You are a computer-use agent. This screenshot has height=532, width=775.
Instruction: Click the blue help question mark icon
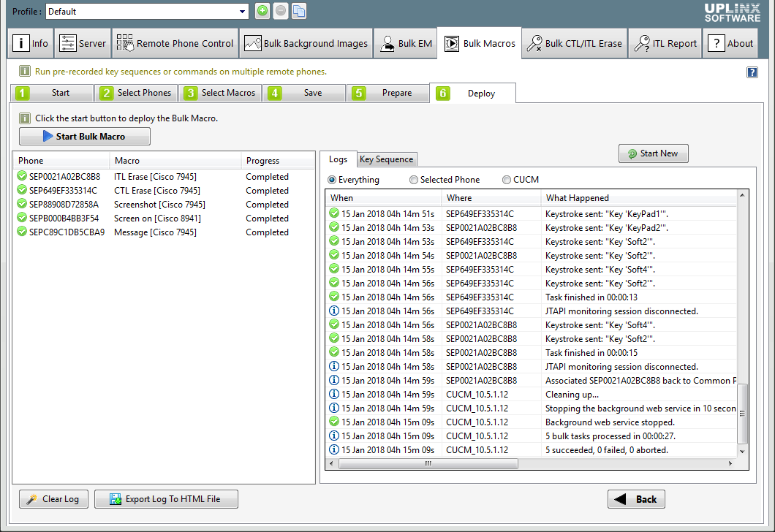(x=752, y=72)
